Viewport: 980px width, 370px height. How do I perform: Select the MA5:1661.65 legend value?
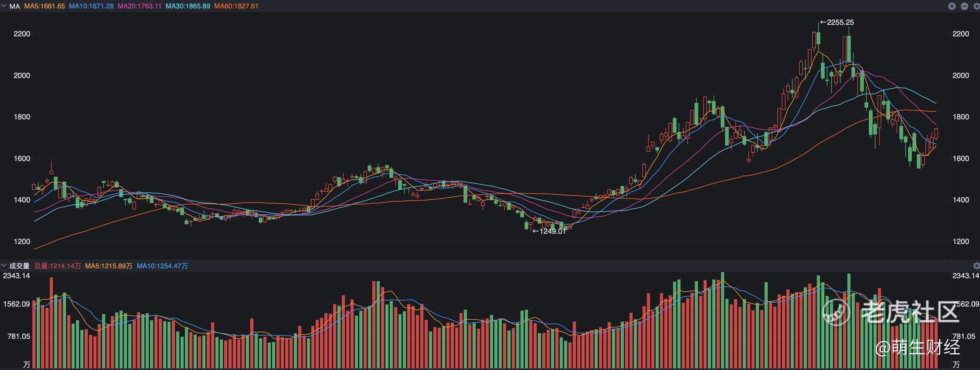coord(45,7)
